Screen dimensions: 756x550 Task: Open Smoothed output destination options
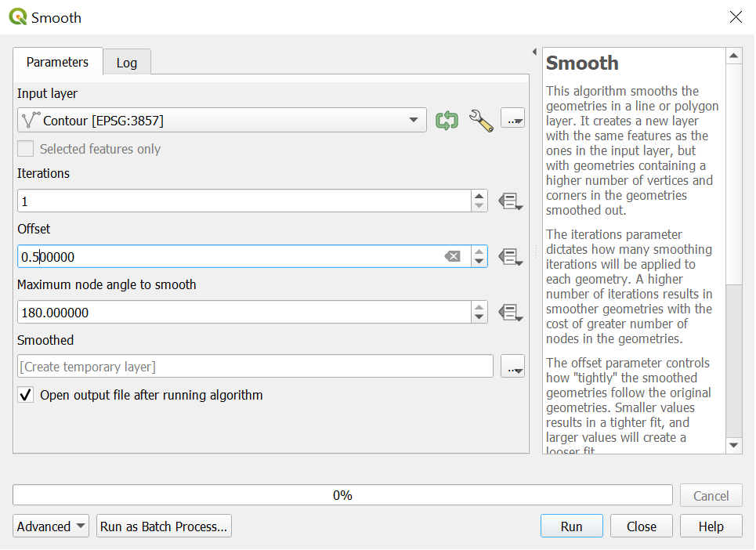coord(512,367)
